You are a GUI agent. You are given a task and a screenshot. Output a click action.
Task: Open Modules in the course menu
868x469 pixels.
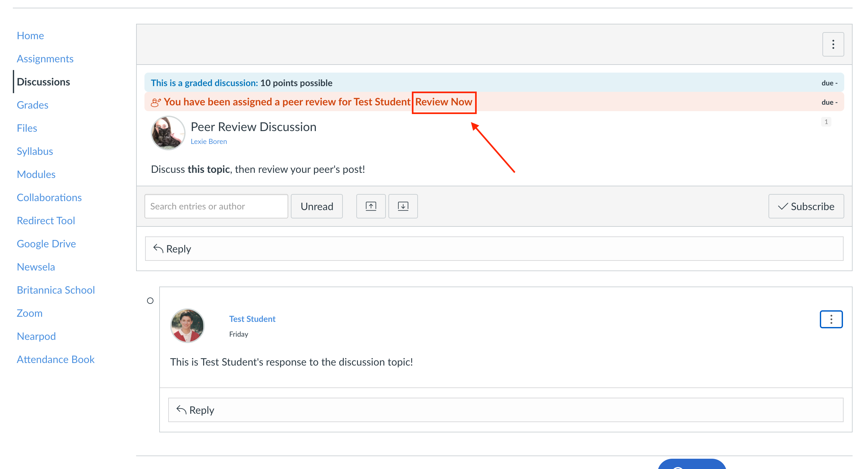pos(36,174)
